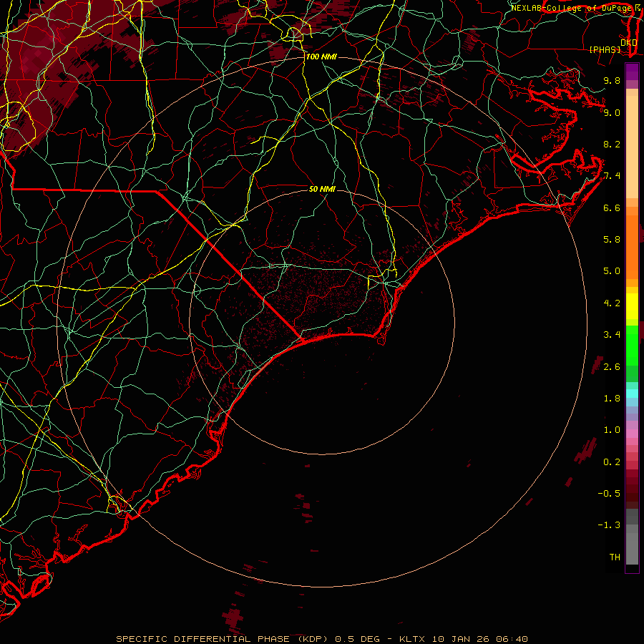Click the TH threshold legend label
Image resolution: width=644 pixels, height=644 pixels.
click(x=615, y=557)
